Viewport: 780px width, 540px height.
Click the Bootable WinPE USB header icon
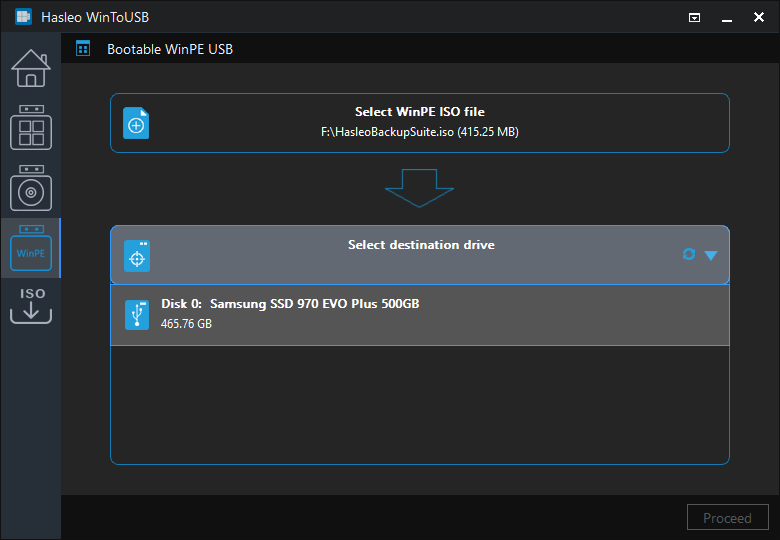(83, 49)
